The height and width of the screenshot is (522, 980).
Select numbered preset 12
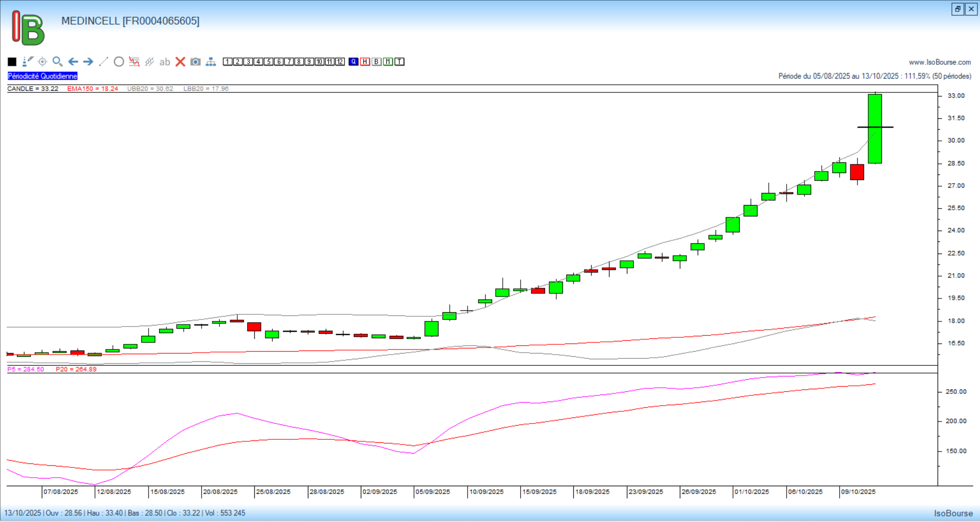point(340,62)
